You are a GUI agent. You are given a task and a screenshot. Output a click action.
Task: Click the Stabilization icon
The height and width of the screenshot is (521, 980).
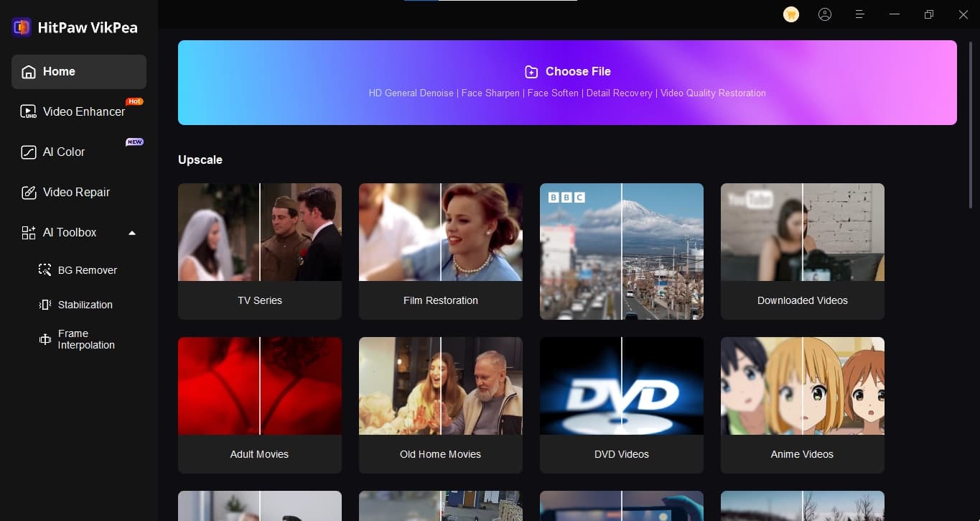pyautogui.click(x=45, y=305)
